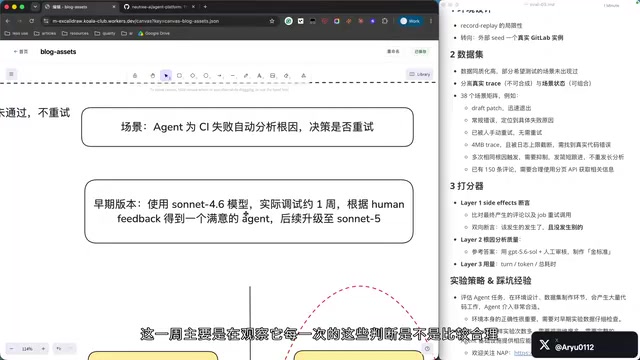Image resolution: width=640 pixels, height=360 pixels.
Task: Open the @Aryu0112 X profile badge
Action: pos(584,345)
